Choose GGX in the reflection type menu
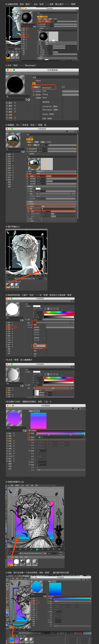The image size is (99, 644). coord(44,91)
